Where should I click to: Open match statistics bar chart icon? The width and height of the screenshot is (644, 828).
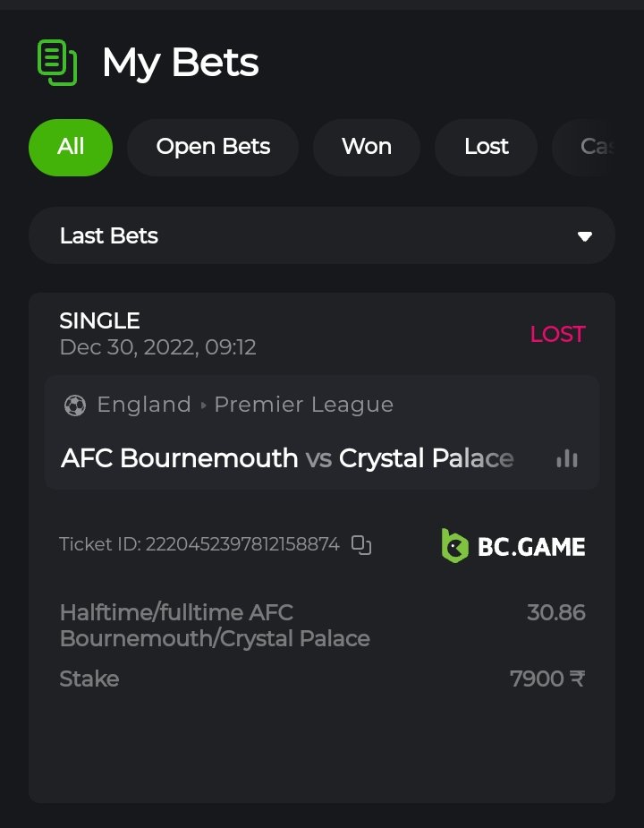pyautogui.click(x=567, y=458)
